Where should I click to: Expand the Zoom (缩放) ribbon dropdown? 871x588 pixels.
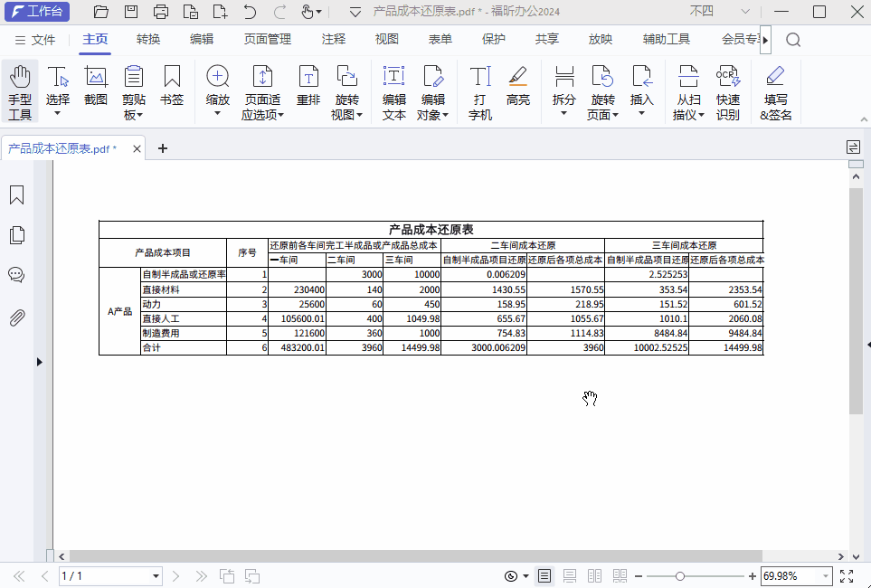coord(218,113)
